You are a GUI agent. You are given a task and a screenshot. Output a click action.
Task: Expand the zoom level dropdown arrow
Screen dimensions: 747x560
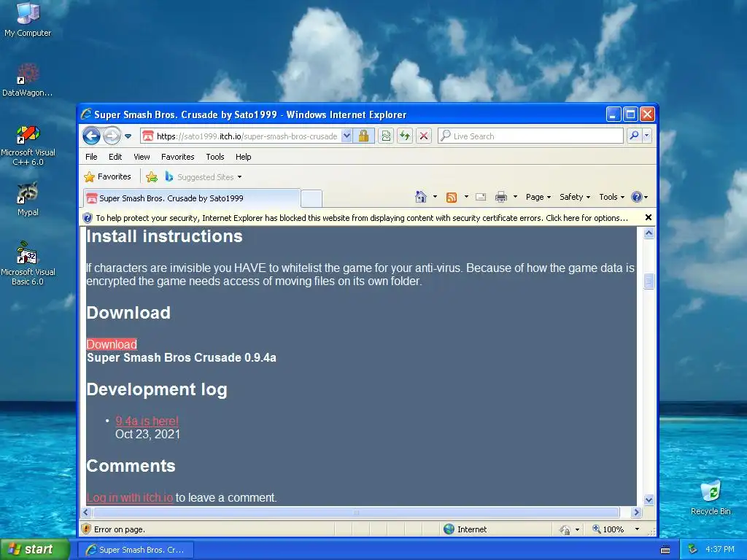click(637, 529)
